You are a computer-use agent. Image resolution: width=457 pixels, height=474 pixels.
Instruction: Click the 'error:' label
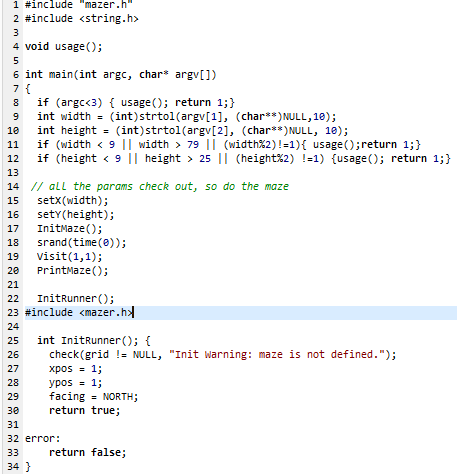(43, 439)
